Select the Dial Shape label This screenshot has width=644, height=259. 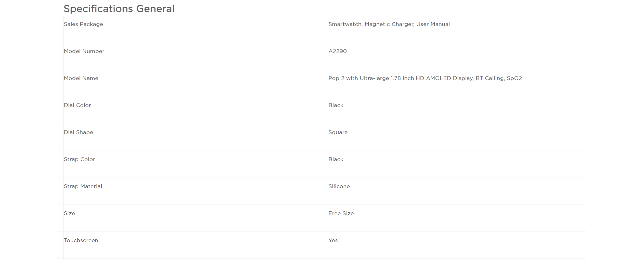pyautogui.click(x=78, y=132)
